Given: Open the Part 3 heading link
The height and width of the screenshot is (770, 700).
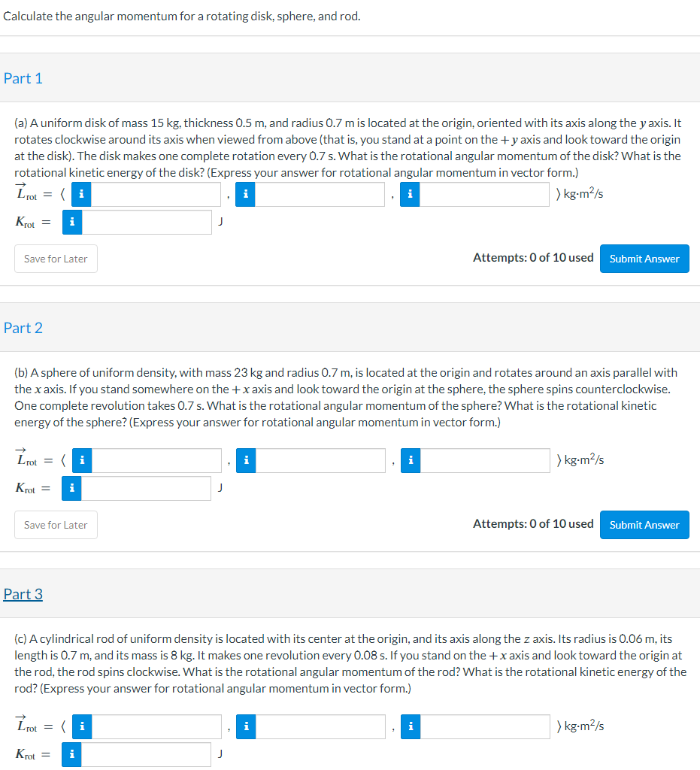Looking at the screenshot, I should [x=23, y=594].
